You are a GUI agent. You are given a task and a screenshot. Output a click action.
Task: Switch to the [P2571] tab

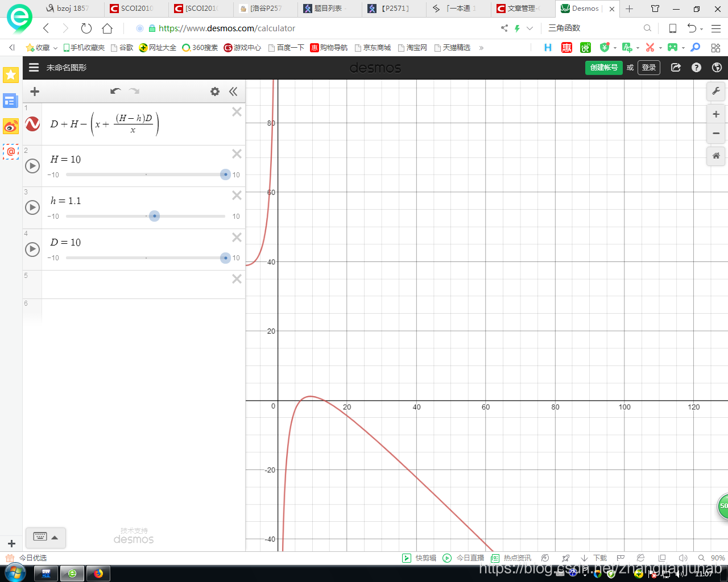(x=394, y=9)
